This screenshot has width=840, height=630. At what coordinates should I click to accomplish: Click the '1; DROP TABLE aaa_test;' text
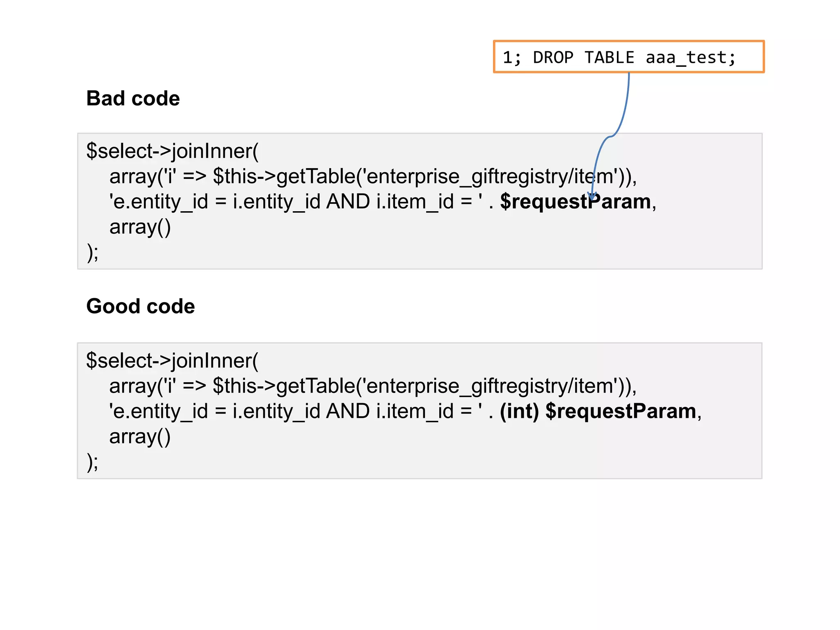point(619,57)
